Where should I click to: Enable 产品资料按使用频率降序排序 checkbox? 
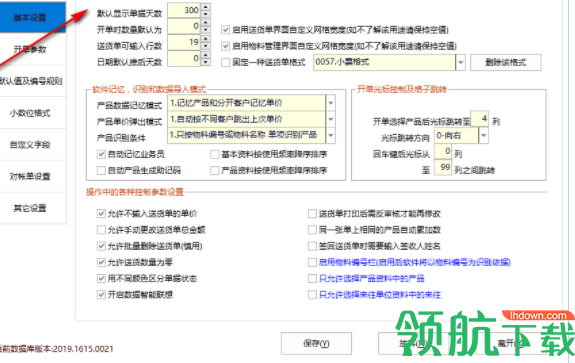[215, 170]
